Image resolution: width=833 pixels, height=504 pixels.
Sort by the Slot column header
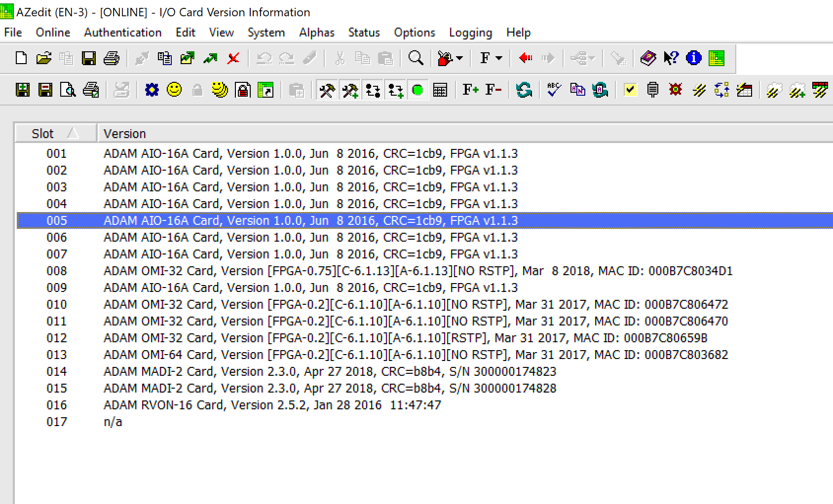click(x=56, y=133)
